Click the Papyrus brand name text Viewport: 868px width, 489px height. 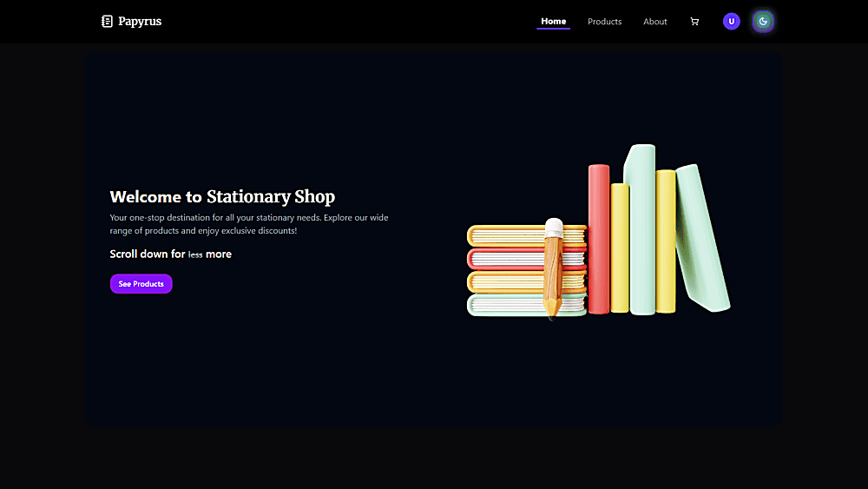pyautogui.click(x=140, y=22)
